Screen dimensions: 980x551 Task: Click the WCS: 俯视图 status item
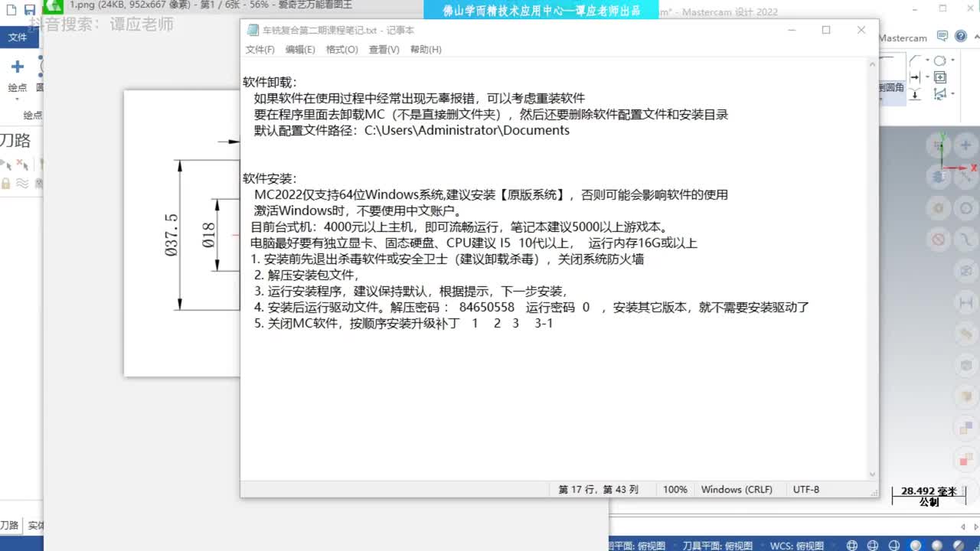pos(796,546)
